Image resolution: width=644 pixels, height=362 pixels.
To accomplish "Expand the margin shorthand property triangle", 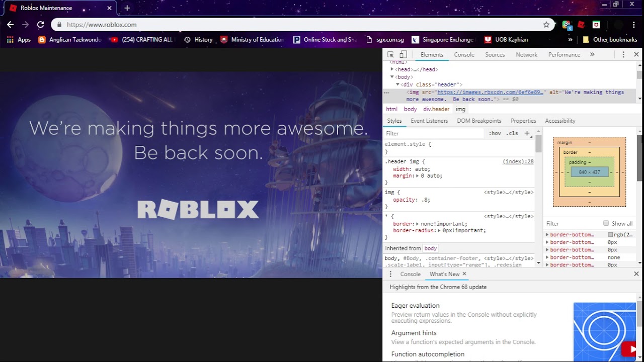I will (418, 176).
